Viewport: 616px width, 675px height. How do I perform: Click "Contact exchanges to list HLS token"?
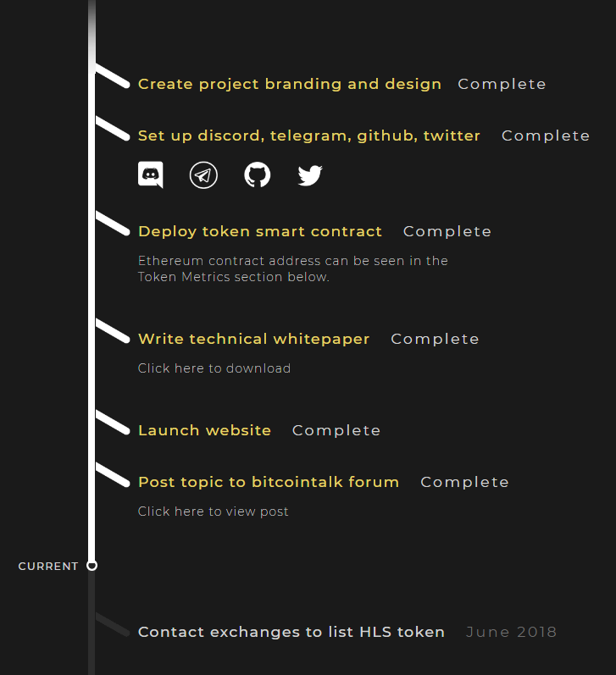(x=291, y=632)
